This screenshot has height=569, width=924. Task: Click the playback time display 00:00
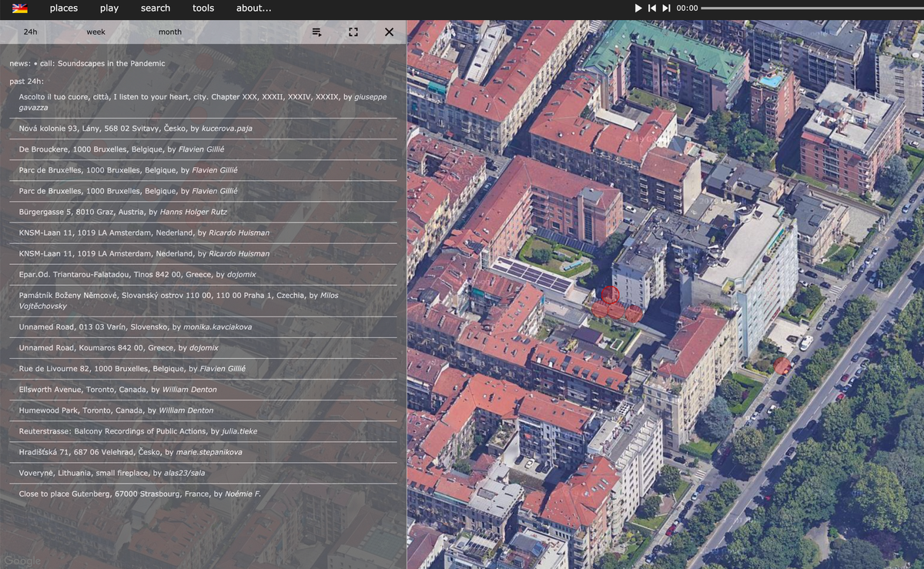[x=687, y=8]
